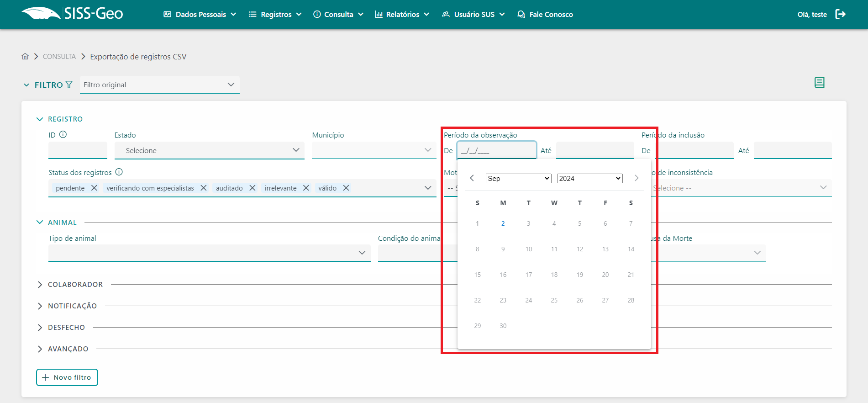Click the observação De date field

point(497,150)
